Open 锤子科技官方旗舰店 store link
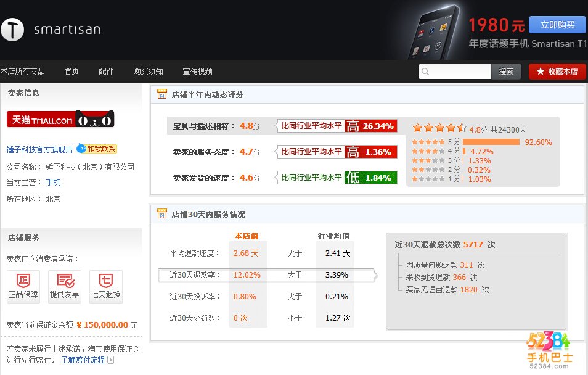 pyautogui.click(x=39, y=149)
